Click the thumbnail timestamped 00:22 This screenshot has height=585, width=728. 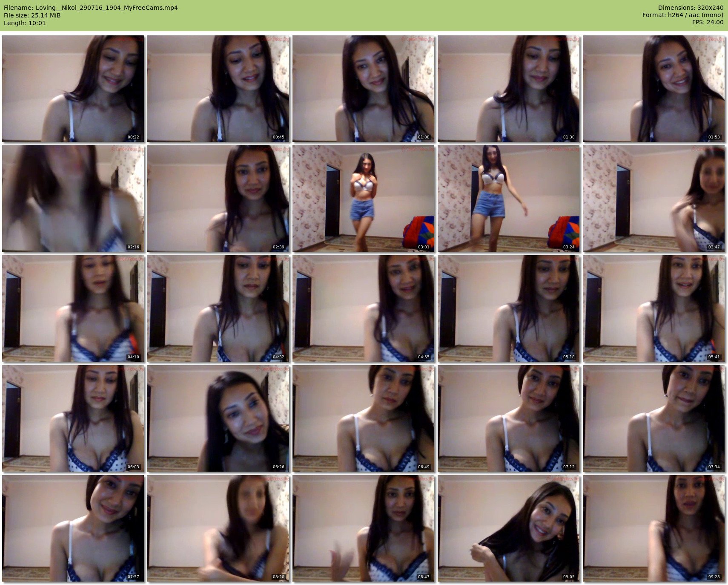[73, 88]
